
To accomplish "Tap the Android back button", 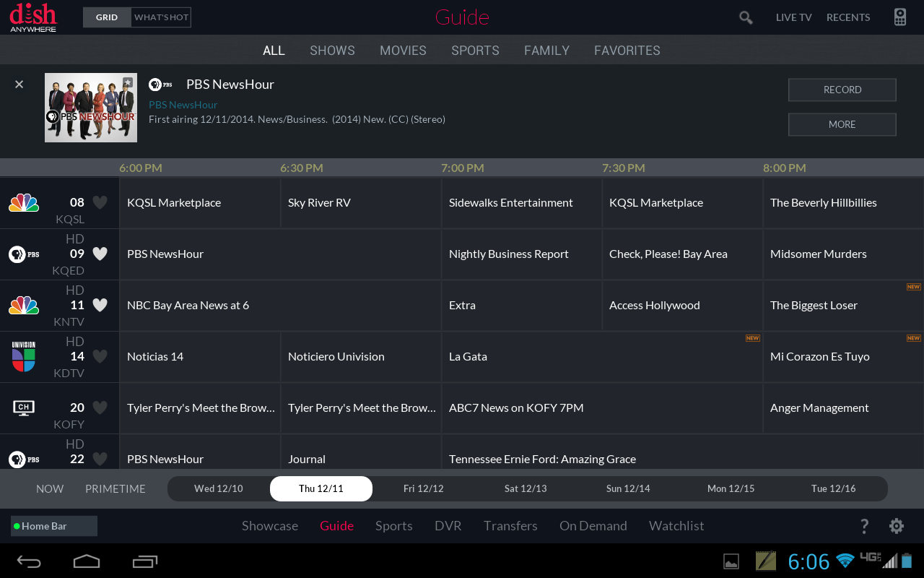I will point(29,561).
